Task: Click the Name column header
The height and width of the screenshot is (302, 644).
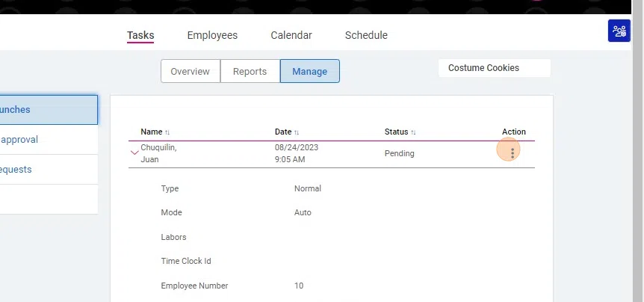Action: click(152, 132)
